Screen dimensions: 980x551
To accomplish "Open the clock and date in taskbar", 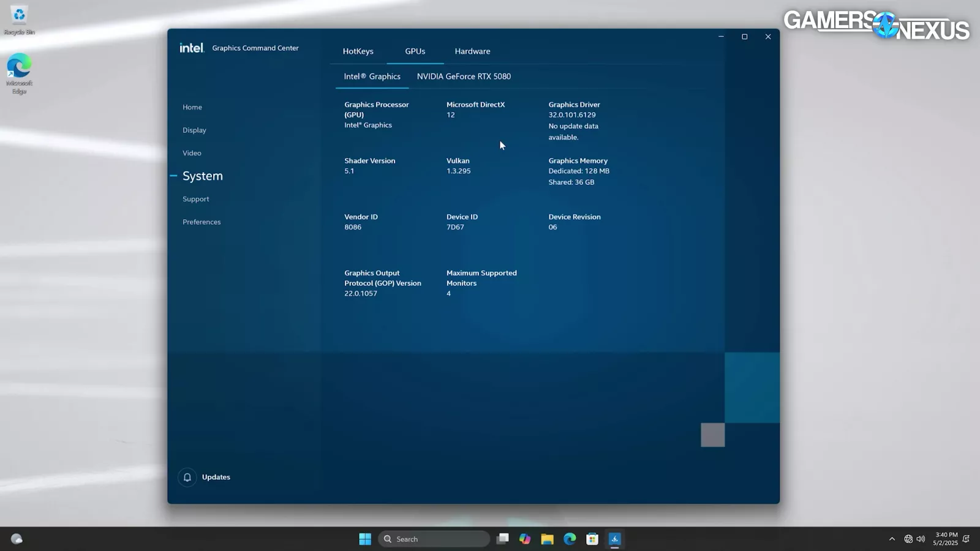I will click(x=945, y=539).
